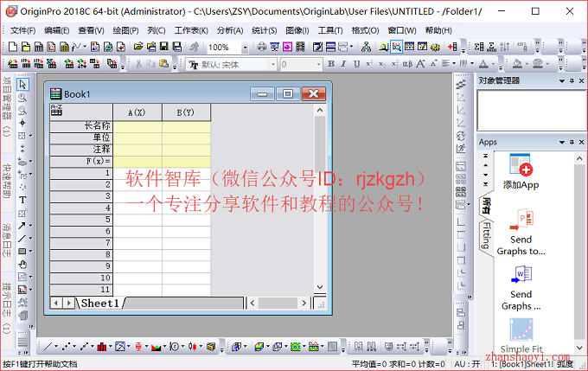Toggle superscript formatting
This screenshot has height=371, width=588.
point(369,64)
